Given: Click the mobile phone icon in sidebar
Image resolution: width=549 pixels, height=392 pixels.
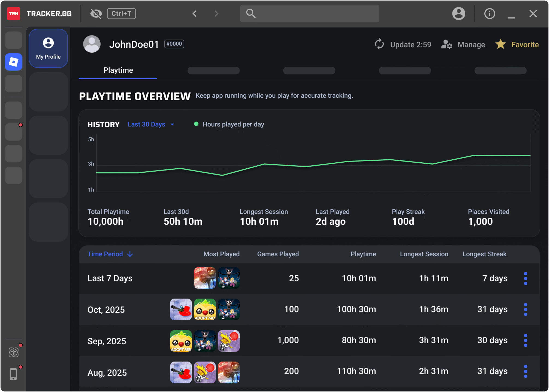Looking at the screenshot, I should pos(13,374).
